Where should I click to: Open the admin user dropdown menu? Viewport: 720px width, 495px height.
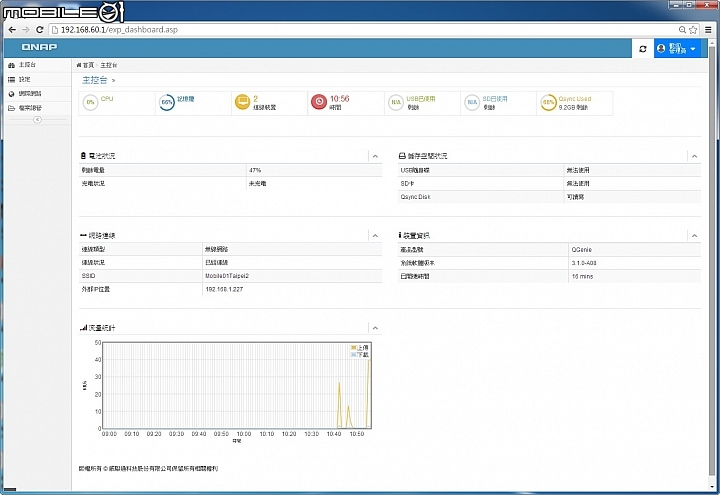(x=677, y=48)
